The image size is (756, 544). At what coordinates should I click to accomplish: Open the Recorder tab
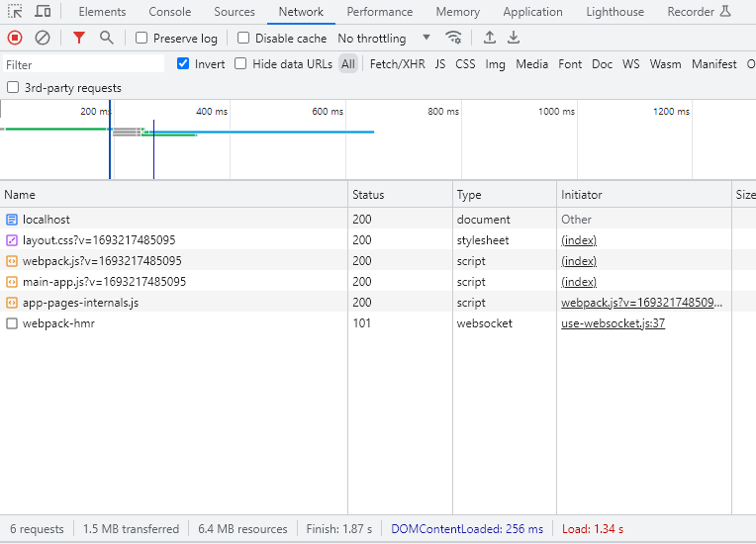coord(691,12)
